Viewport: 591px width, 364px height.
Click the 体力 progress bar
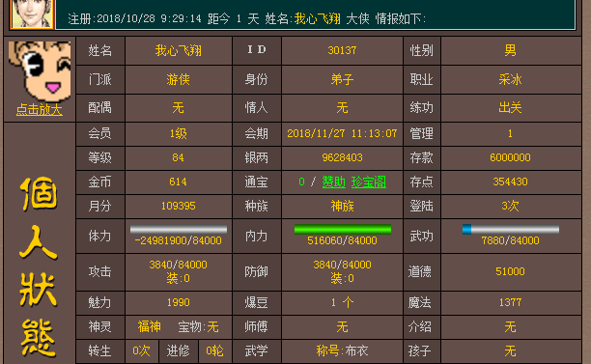(x=179, y=230)
